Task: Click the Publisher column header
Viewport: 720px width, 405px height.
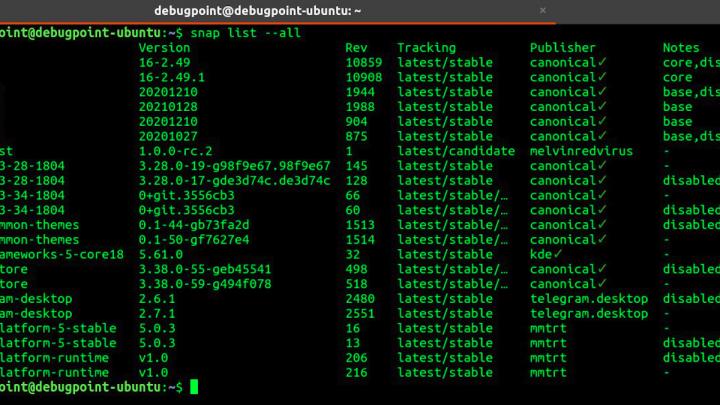Action: coord(562,47)
